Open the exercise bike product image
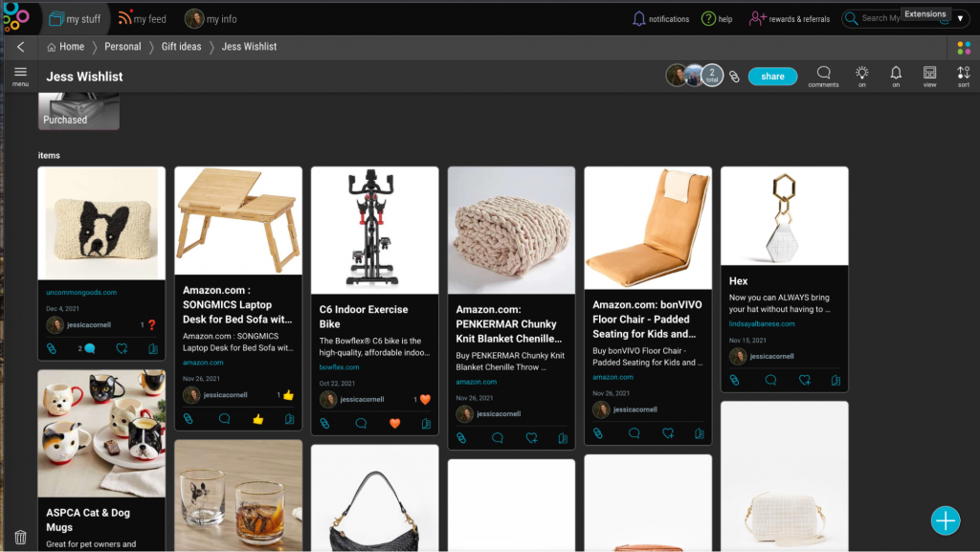 374,231
